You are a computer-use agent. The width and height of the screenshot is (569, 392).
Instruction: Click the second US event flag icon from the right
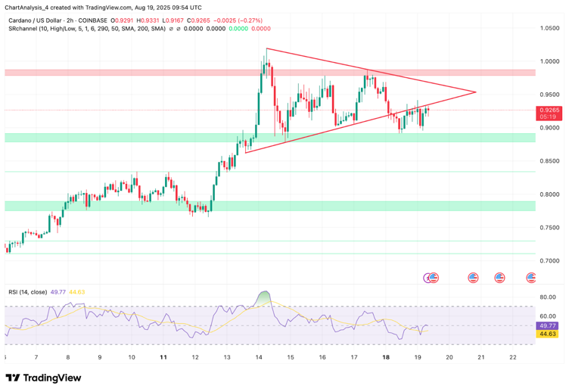coord(499,278)
